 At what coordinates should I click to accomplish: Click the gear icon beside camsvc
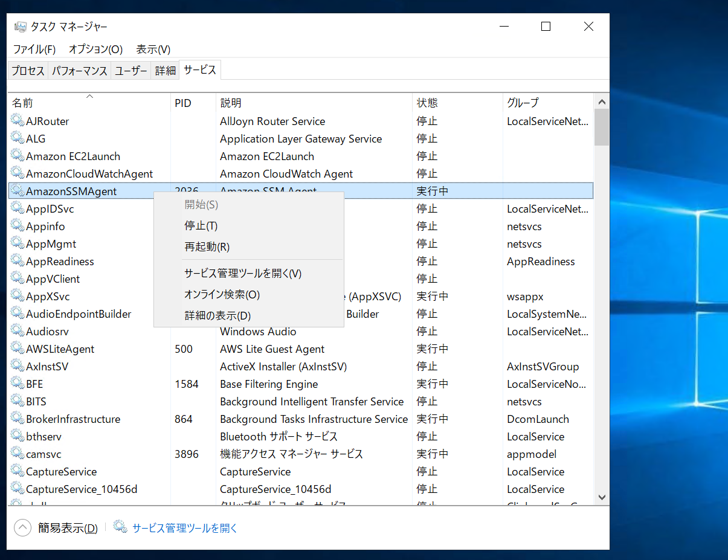tap(18, 454)
